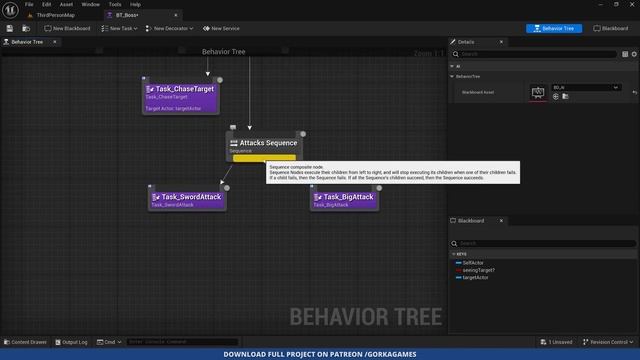Collapse the KEYS section in Blackboard

[453, 254]
